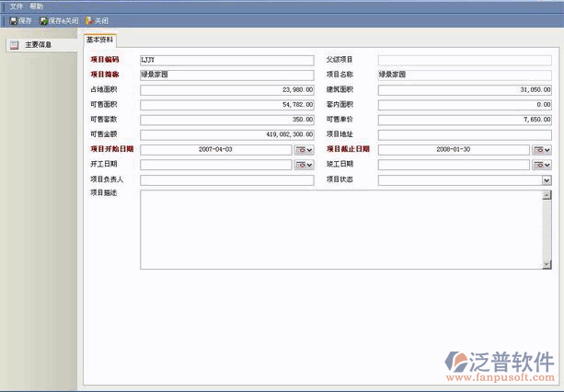Focus the 占地面积 value field

pyautogui.click(x=226, y=90)
